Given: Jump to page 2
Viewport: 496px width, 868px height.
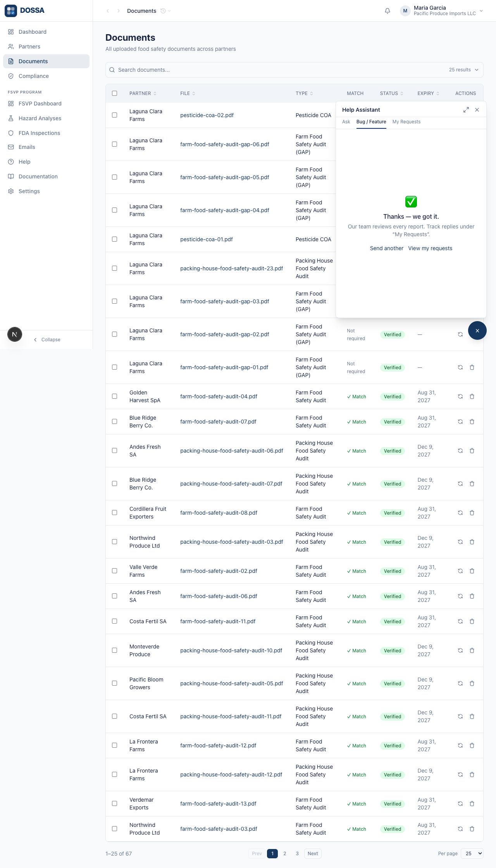Looking at the screenshot, I should [x=285, y=853].
